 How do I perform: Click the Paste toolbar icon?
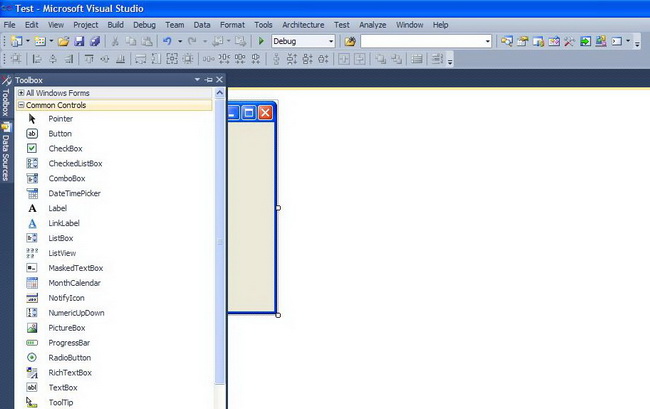click(x=147, y=41)
